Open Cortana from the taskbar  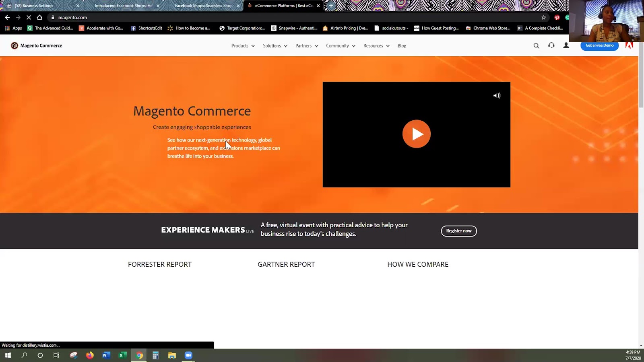[40, 355]
